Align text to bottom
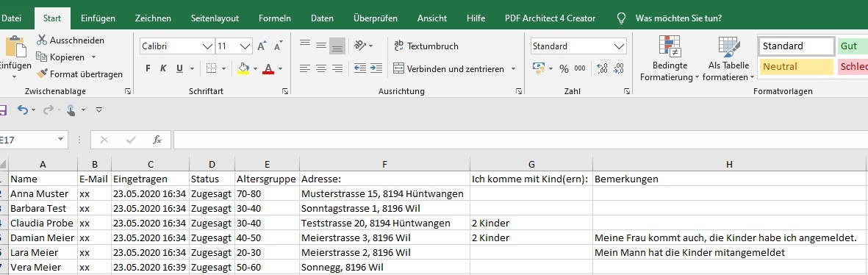This screenshot has height=275, width=868. 337,46
